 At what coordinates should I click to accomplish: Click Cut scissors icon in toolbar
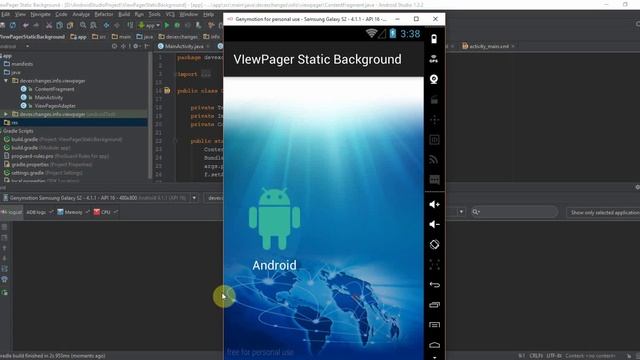coord(49,25)
